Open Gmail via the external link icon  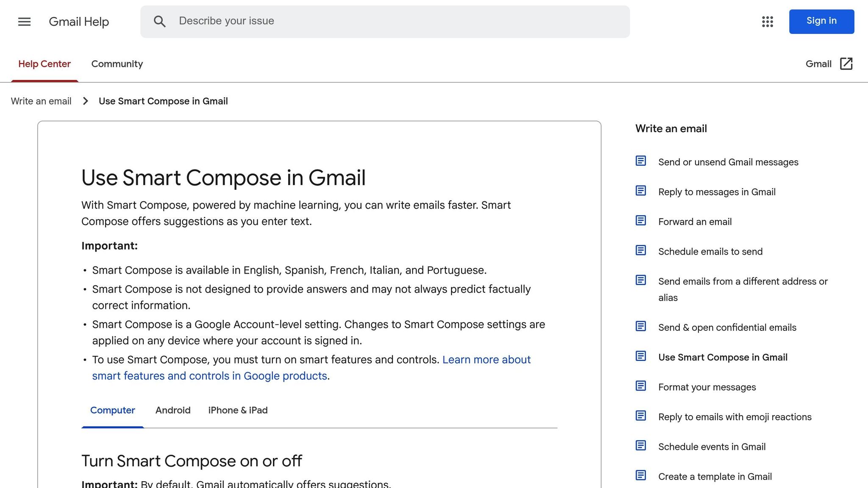(x=846, y=64)
